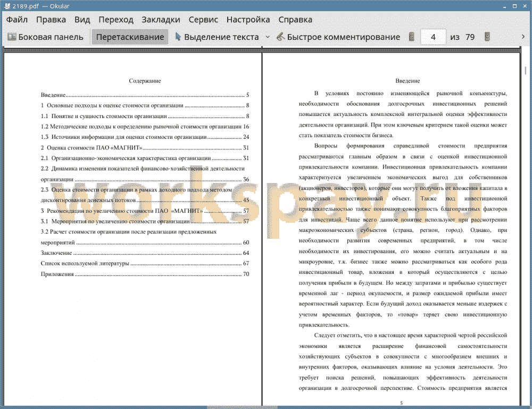
Task: Click the total pages label 'из 79'
Action: 462,37
